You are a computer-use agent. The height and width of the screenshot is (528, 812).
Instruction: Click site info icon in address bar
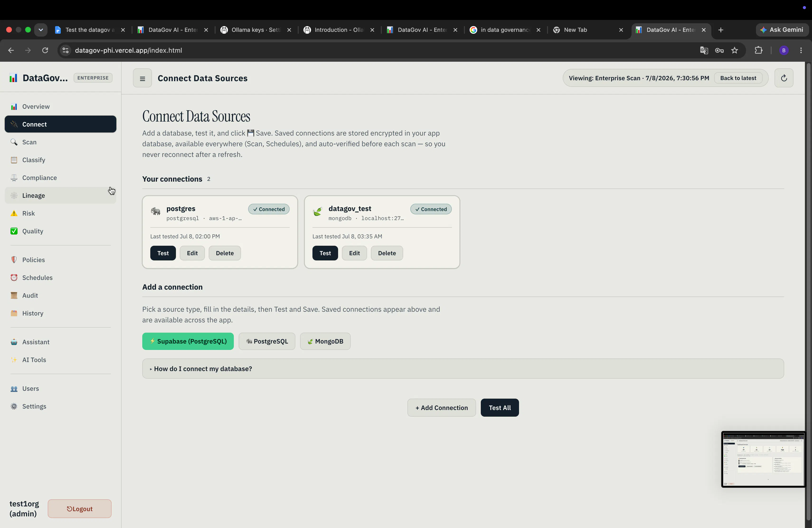[x=66, y=50]
